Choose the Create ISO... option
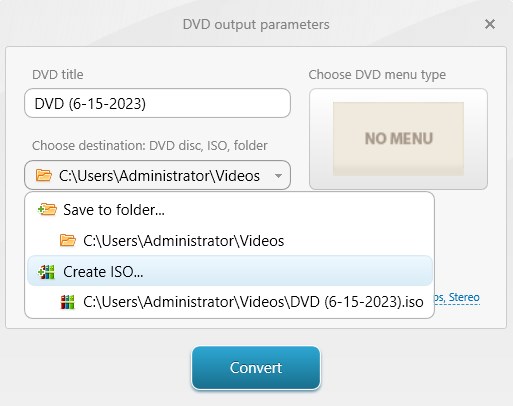 pos(229,271)
